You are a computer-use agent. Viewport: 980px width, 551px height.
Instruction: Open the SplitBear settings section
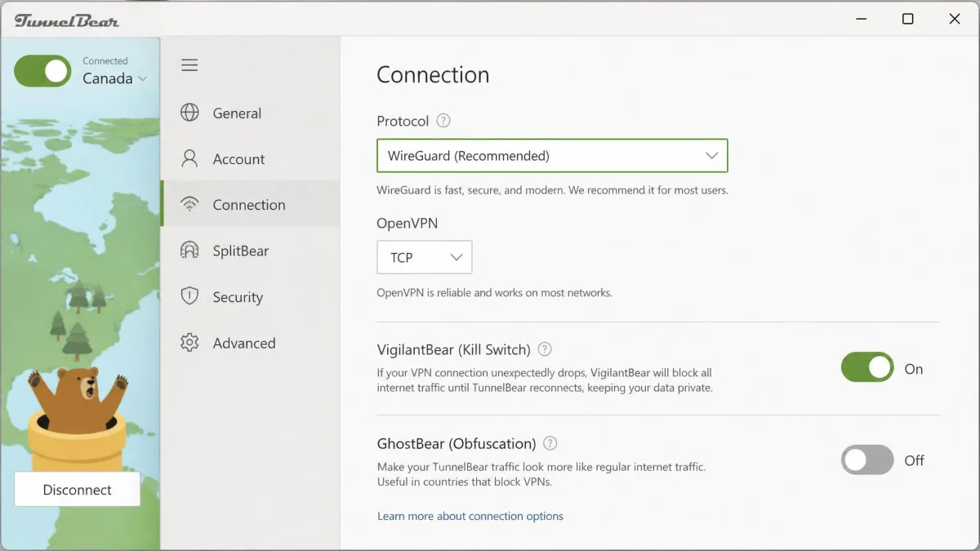pos(251,251)
